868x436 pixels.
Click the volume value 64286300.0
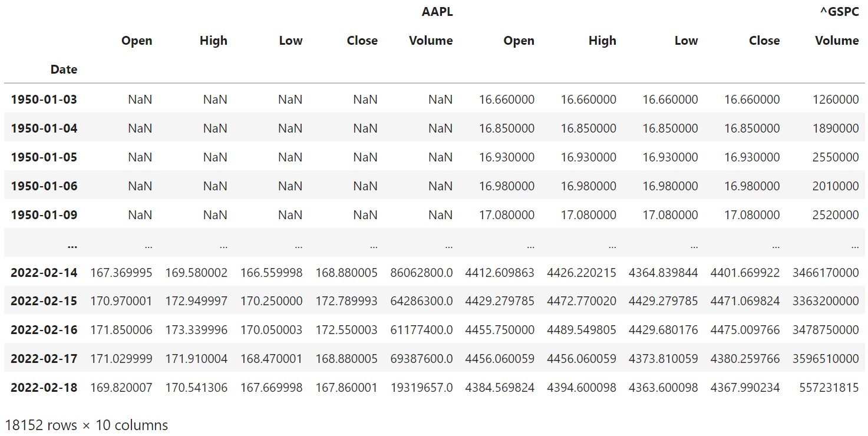pos(422,301)
